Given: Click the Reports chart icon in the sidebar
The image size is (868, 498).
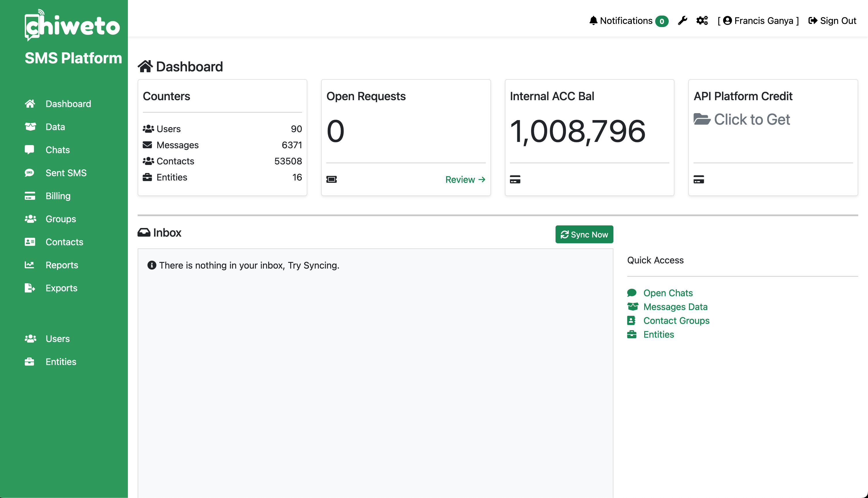Looking at the screenshot, I should 29,265.
